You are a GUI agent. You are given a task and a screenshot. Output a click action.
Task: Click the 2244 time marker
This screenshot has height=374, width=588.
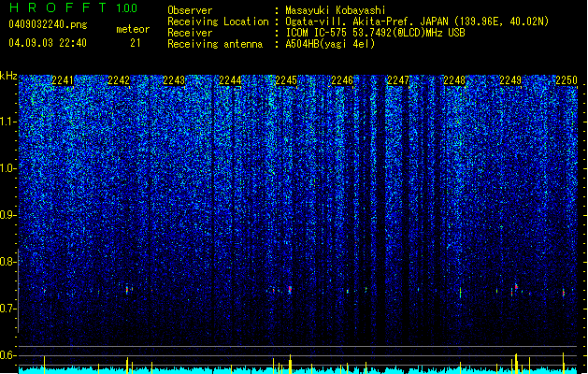coord(230,80)
